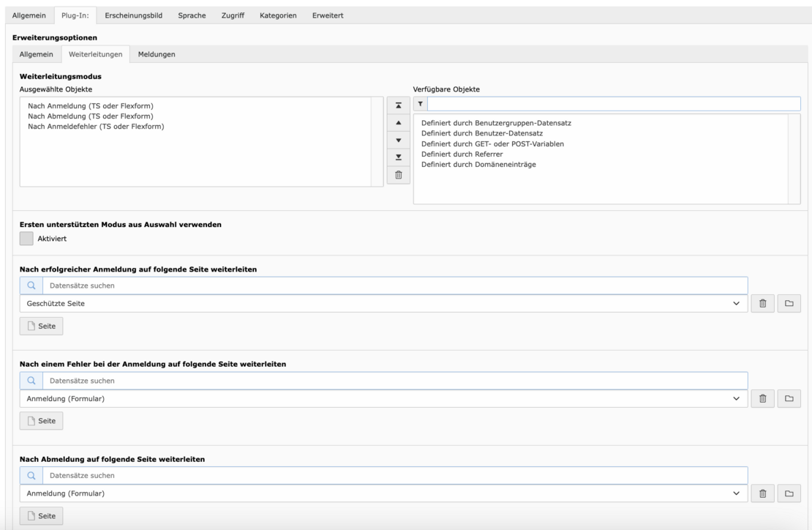Click Seite button under logout redirect
This screenshot has height=530, width=812.
tap(42, 515)
